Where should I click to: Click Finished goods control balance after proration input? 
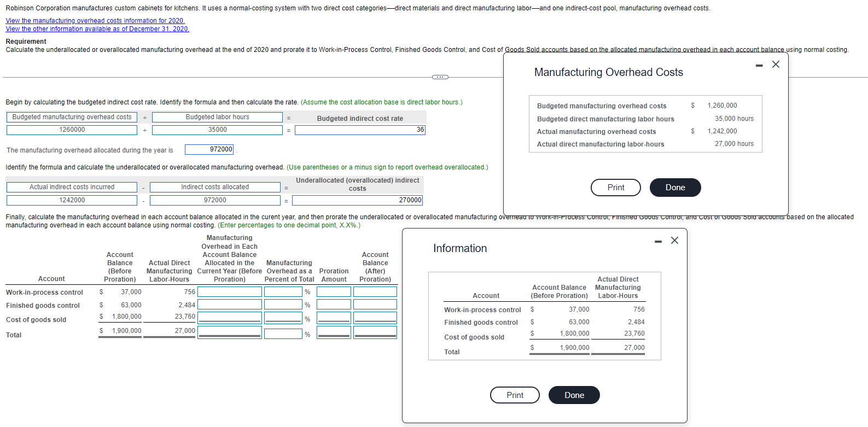(375, 305)
